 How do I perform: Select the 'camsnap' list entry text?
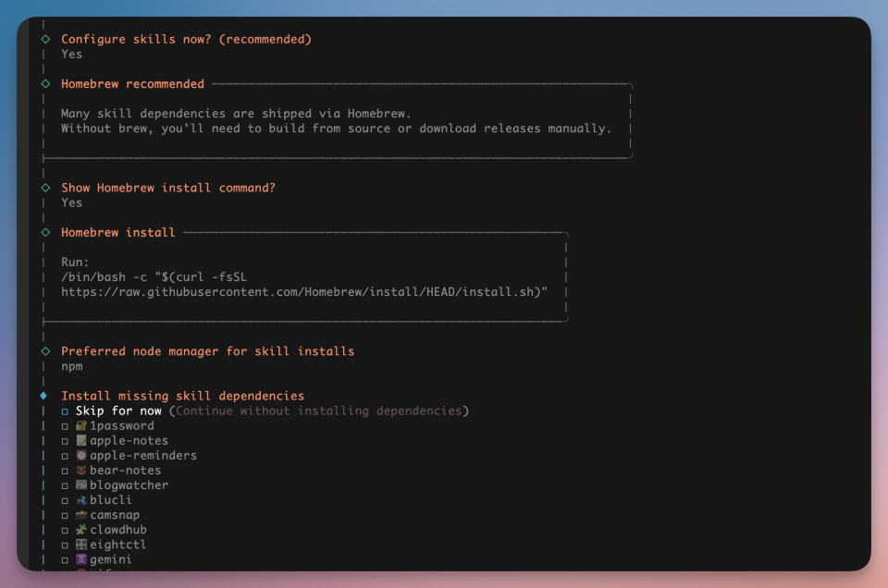coord(115,515)
